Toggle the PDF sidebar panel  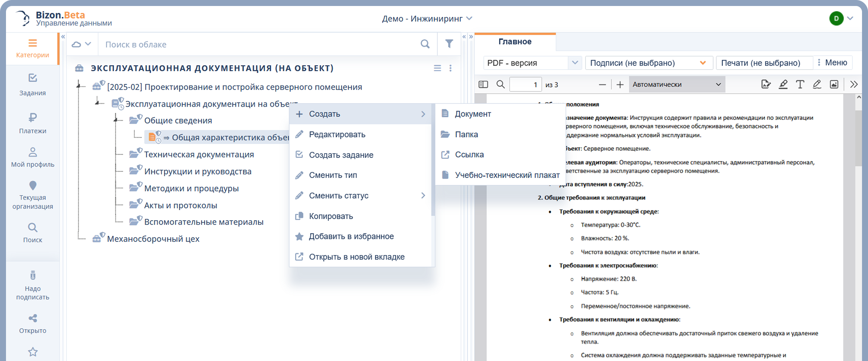click(483, 84)
